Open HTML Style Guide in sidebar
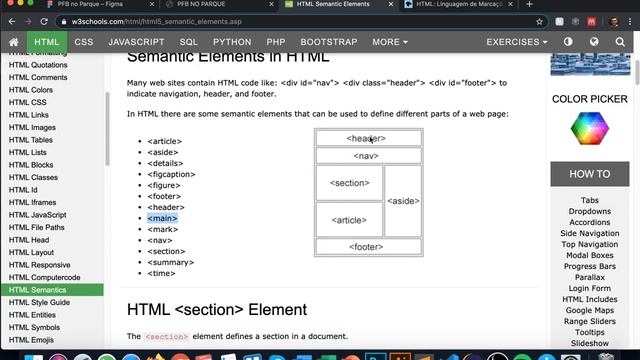This screenshot has width=640, height=360. pyautogui.click(x=39, y=302)
